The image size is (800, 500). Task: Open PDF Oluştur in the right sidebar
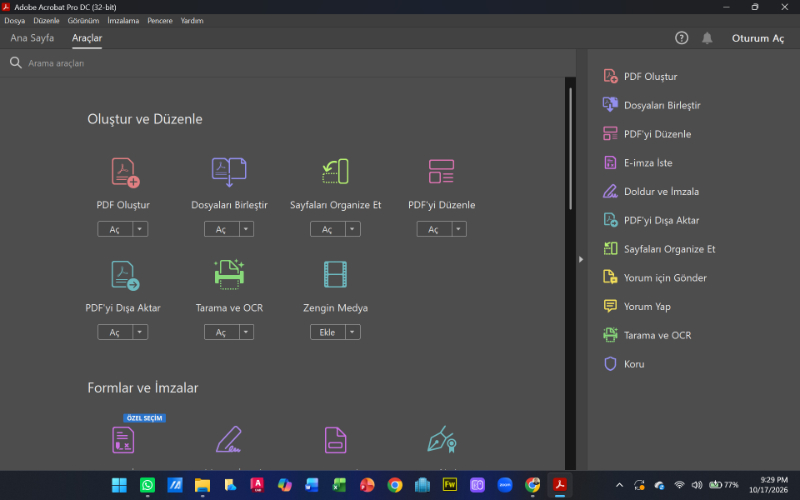640,77
